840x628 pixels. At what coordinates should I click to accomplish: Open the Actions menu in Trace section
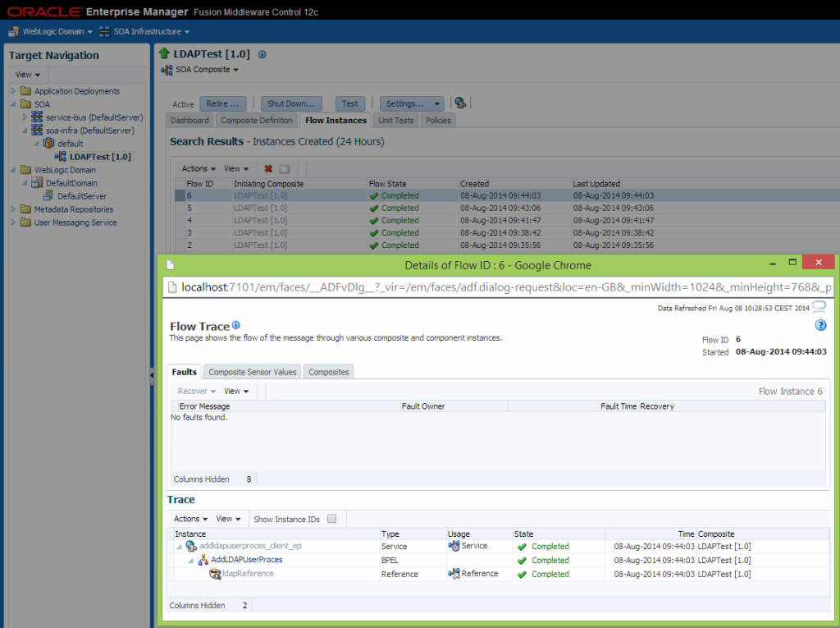pos(185,518)
